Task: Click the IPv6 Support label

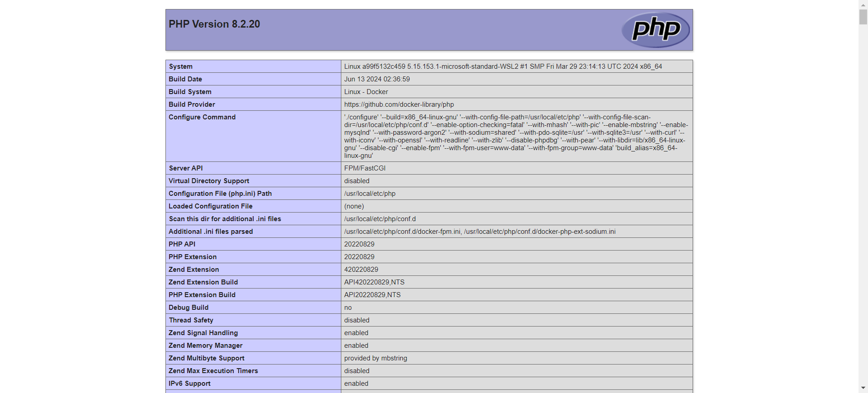Action: 190,384
